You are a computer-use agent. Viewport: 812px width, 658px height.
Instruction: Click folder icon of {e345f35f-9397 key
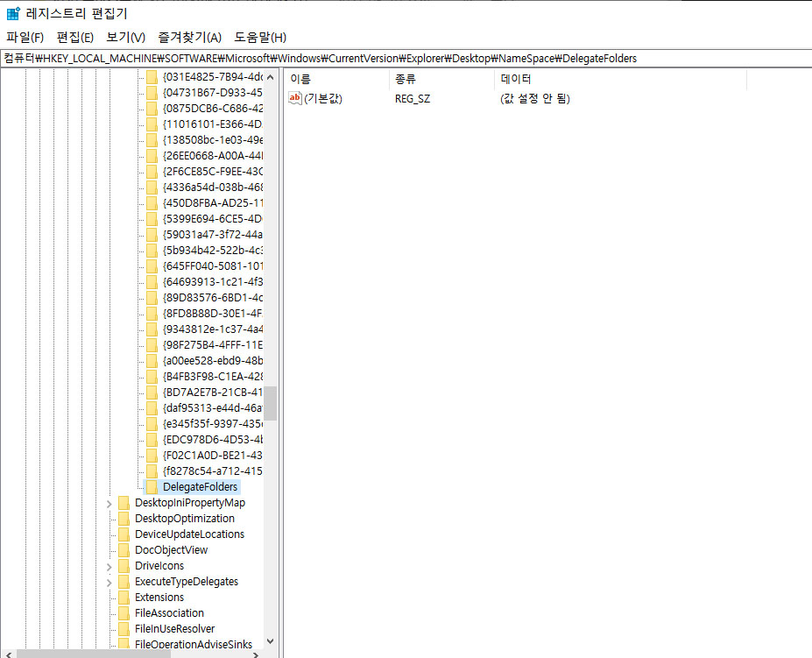point(152,423)
